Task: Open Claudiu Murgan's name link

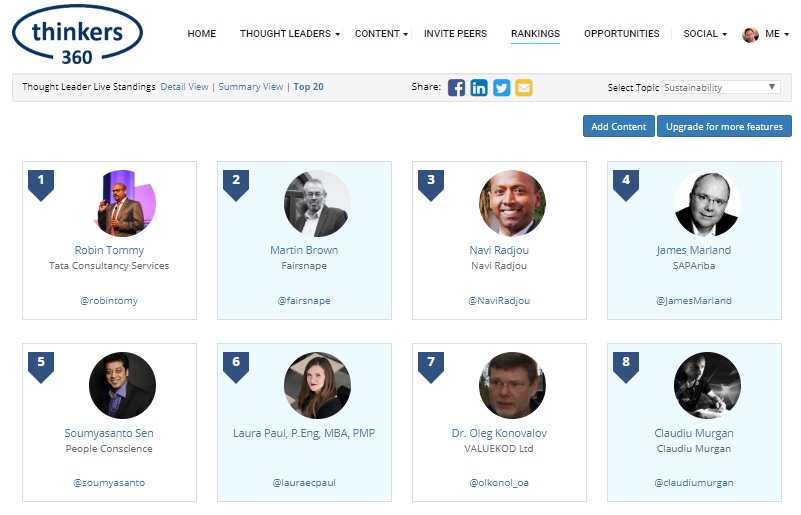Action: point(694,433)
